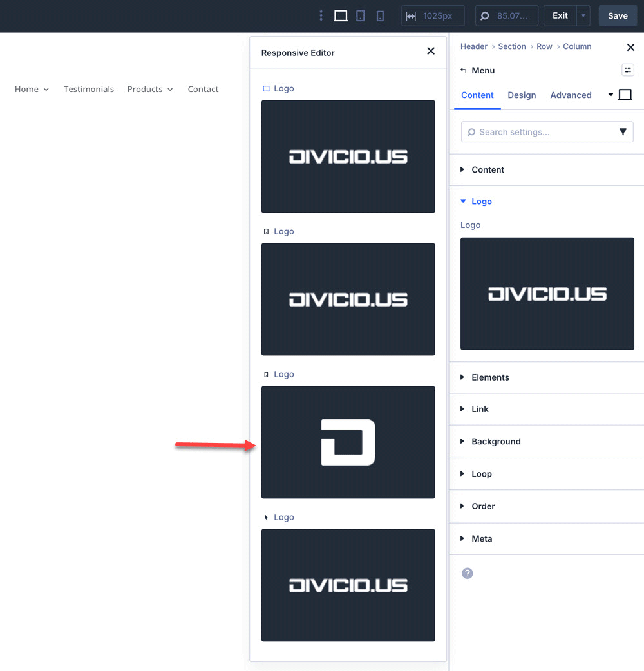The height and width of the screenshot is (671, 644).
Task: Open the help question mark icon
Action: coord(467,573)
